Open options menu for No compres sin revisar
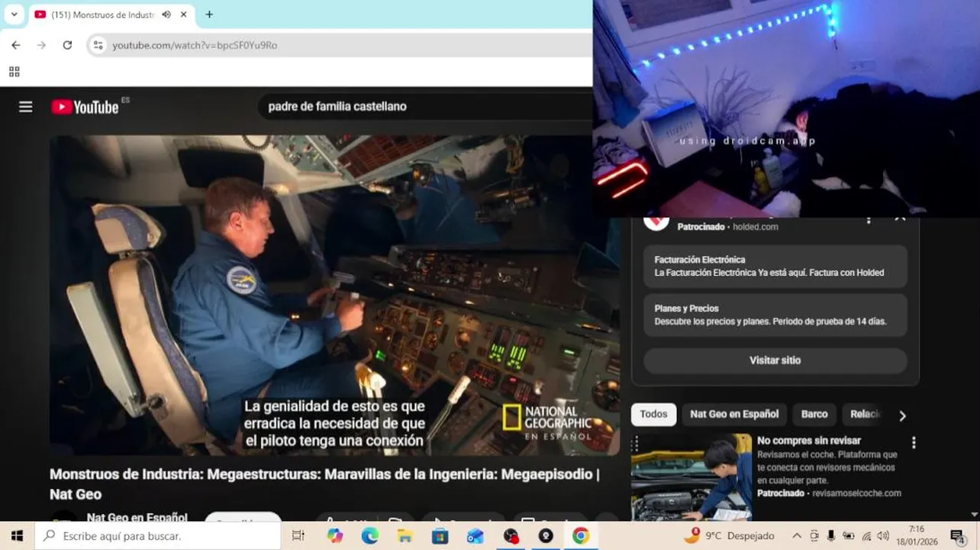 coord(914,442)
